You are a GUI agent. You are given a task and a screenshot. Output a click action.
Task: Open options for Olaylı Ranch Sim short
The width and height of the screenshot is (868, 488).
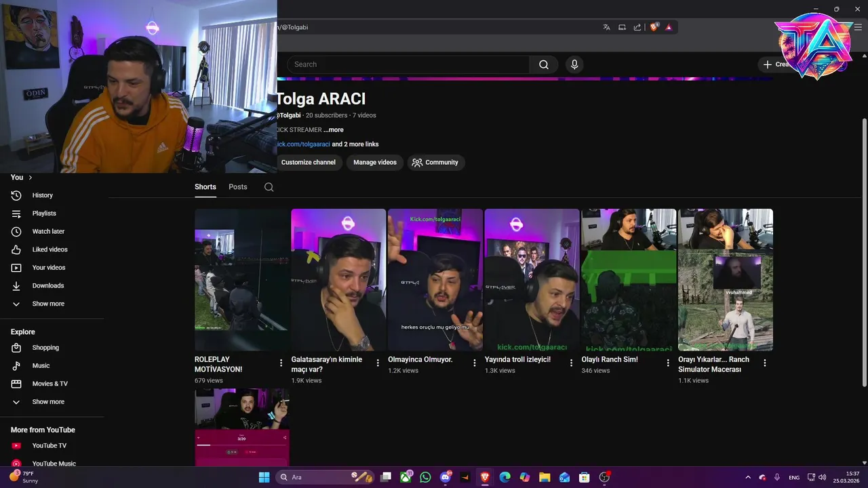(668, 363)
